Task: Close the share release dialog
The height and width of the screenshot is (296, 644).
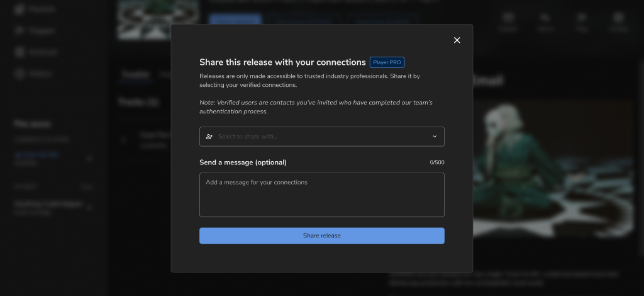Action: tap(457, 40)
